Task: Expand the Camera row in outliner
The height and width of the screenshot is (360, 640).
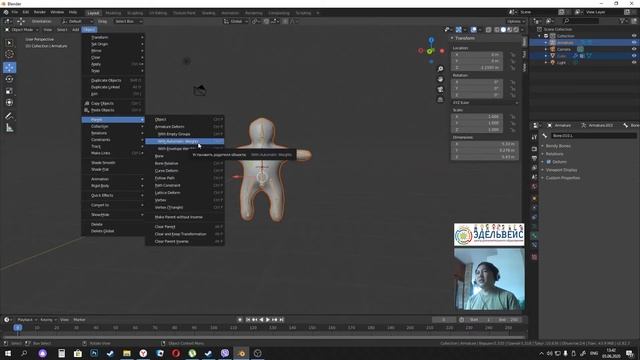Action: (x=546, y=49)
